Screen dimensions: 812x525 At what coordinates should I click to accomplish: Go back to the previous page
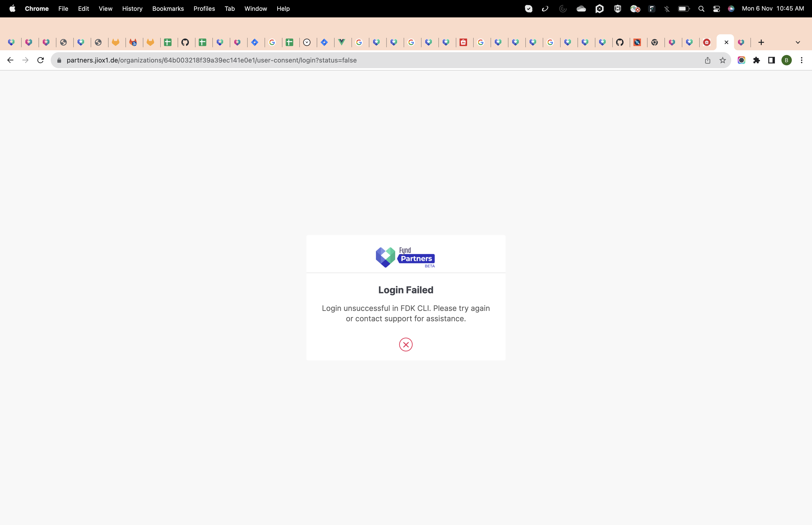point(10,60)
